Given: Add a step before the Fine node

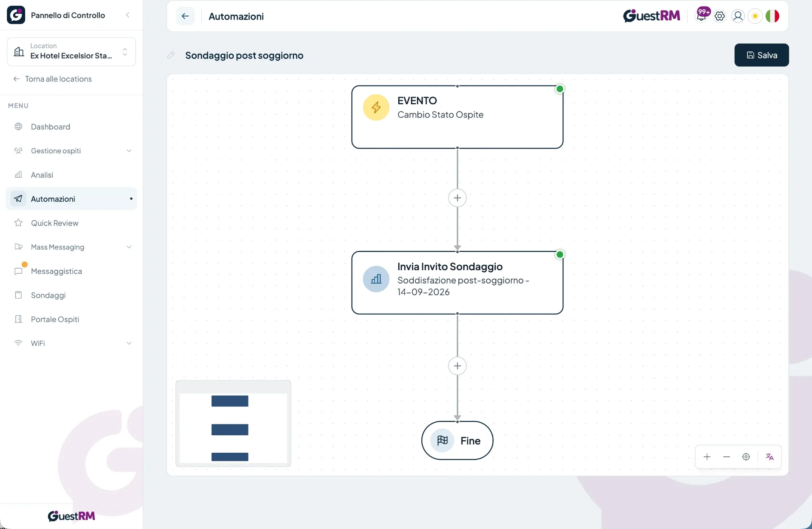Looking at the screenshot, I should (457, 366).
